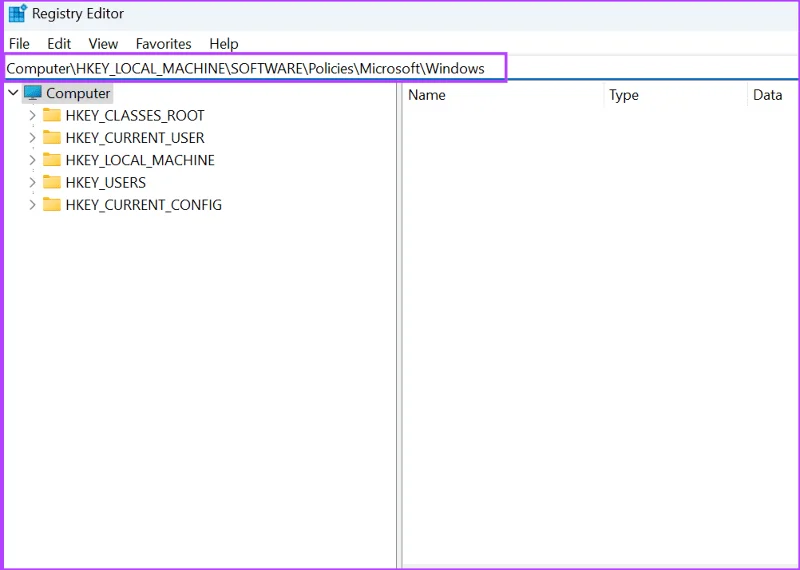Open the Favorites menu
800x570 pixels.
click(x=163, y=44)
